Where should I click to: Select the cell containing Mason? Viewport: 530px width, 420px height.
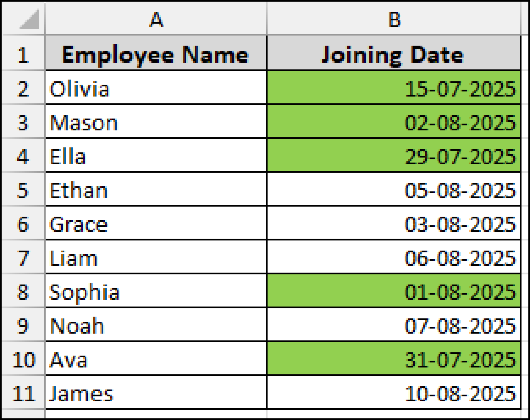click(155, 123)
